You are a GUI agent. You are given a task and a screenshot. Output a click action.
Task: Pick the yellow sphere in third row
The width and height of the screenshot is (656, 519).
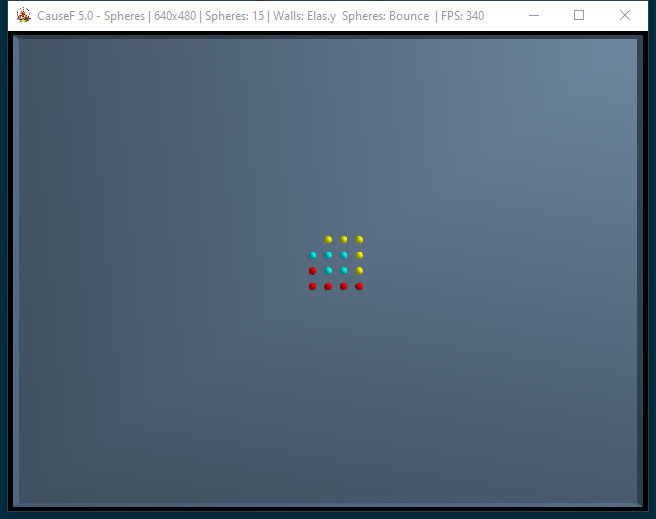pyautogui.click(x=360, y=271)
